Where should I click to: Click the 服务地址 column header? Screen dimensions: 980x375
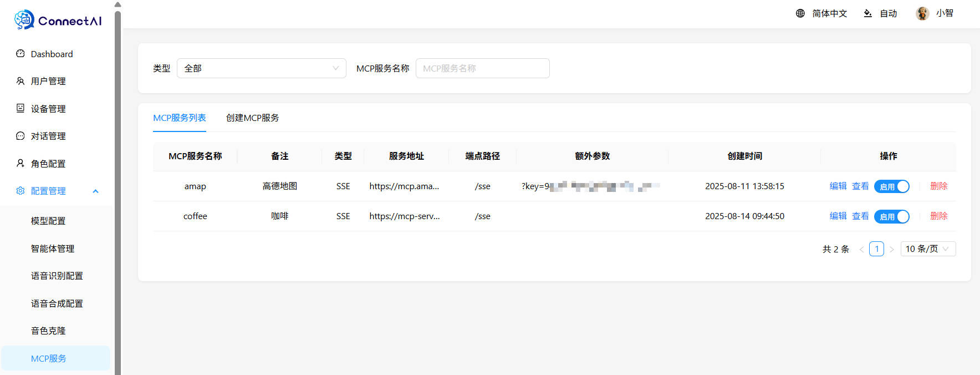click(x=406, y=156)
